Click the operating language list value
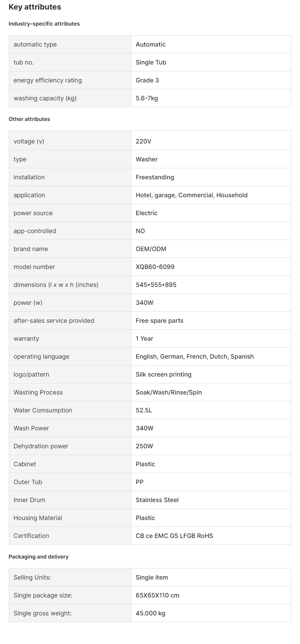 195,356
